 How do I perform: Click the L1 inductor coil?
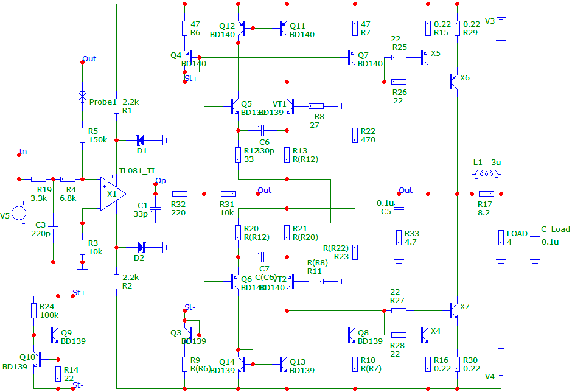pyautogui.click(x=487, y=173)
